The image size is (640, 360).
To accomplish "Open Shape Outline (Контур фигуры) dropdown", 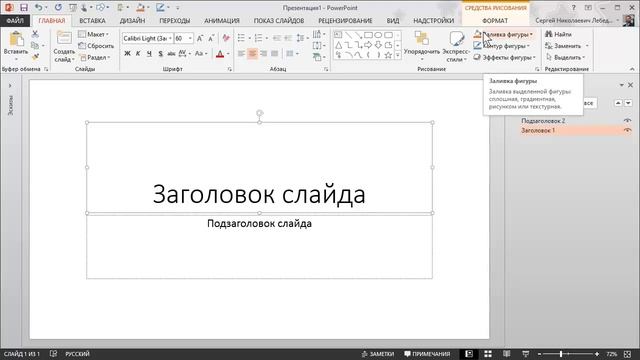I will [502, 46].
